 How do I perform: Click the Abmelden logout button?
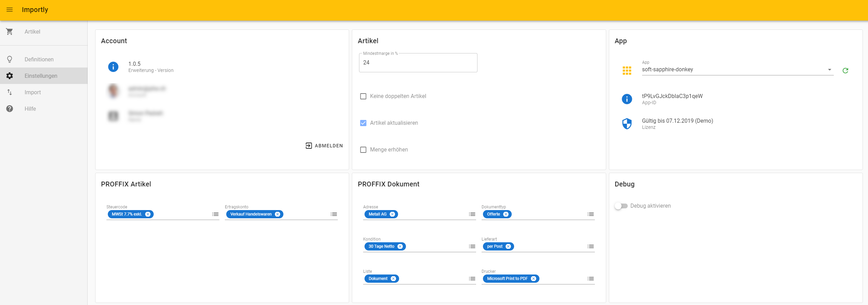pyautogui.click(x=324, y=146)
